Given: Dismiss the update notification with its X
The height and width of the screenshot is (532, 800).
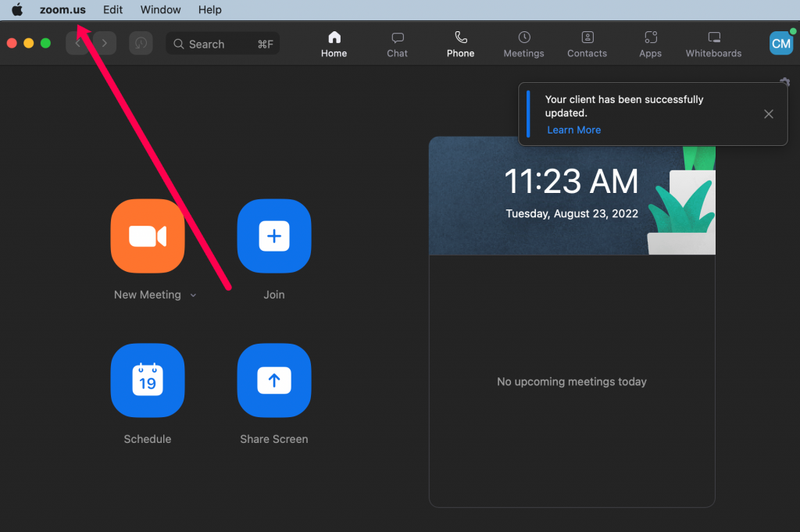Looking at the screenshot, I should point(768,114).
